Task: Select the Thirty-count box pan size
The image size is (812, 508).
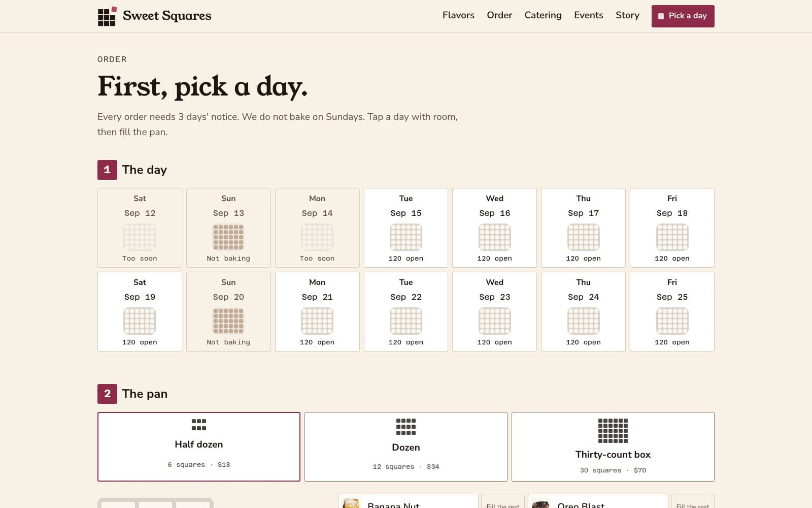Action: (x=613, y=447)
